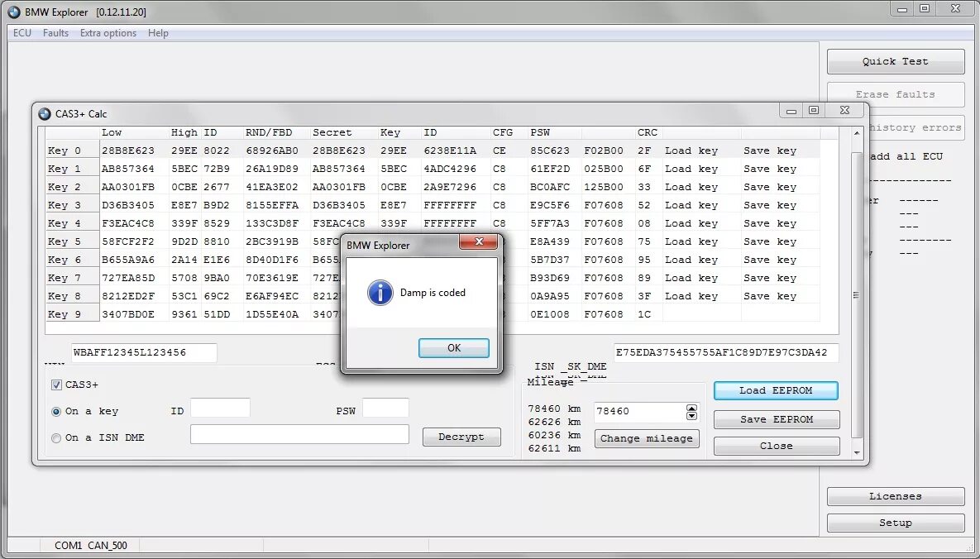The image size is (980, 559).
Task: Close the CAS3+ Calc window with X
Action: click(x=844, y=111)
